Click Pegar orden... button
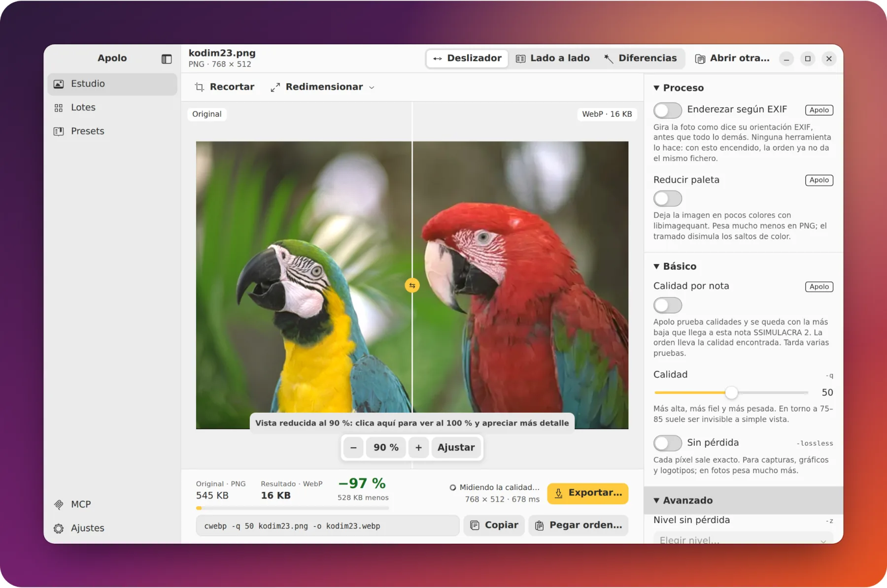This screenshot has height=588, width=887. (x=579, y=525)
